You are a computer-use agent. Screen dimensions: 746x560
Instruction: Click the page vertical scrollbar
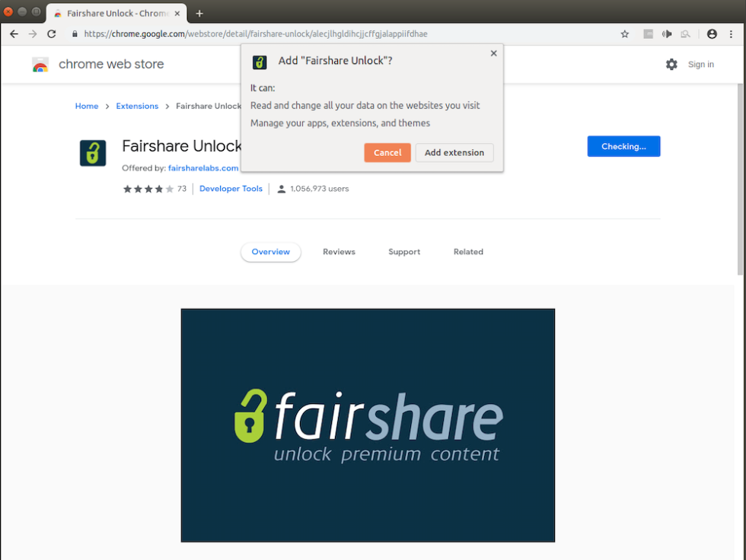click(x=740, y=179)
